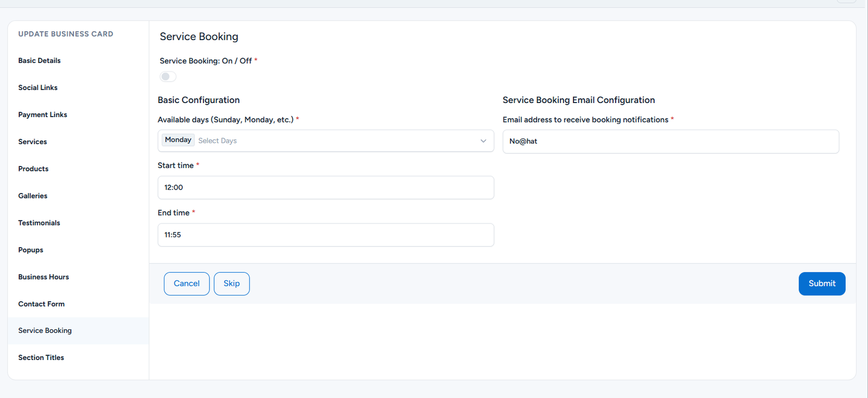The width and height of the screenshot is (868, 398).
Task: Select Section Titles in sidebar
Action: [x=41, y=358]
